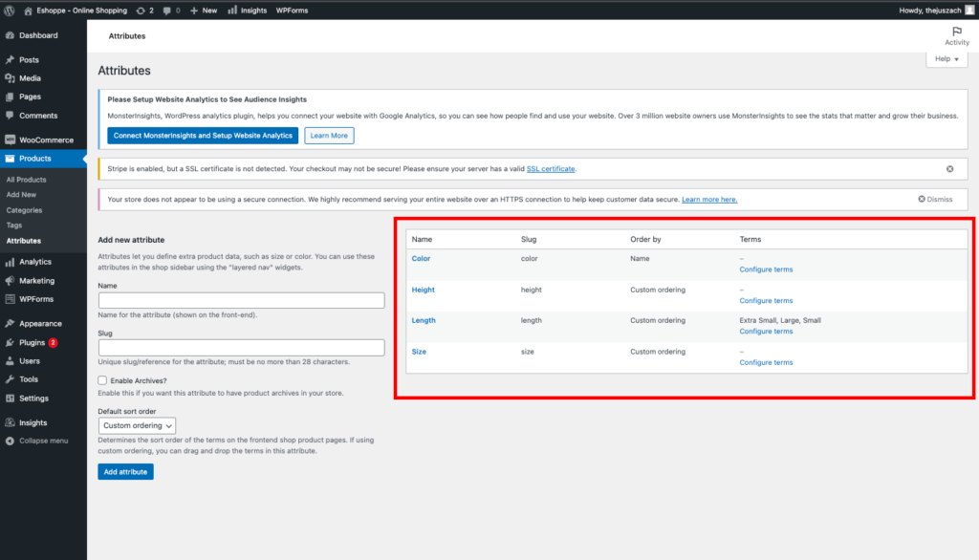Click the Products icon in sidebar
The height and width of the screenshot is (560, 979).
coord(10,159)
